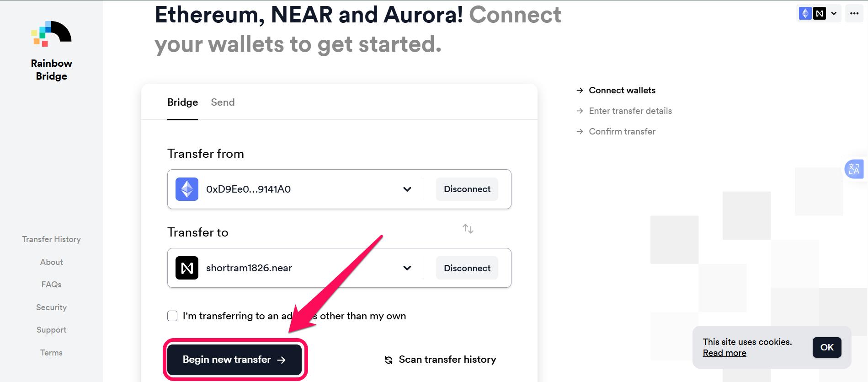The height and width of the screenshot is (382, 868).
Task: Open the three-dots options menu
Action: tap(854, 13)
